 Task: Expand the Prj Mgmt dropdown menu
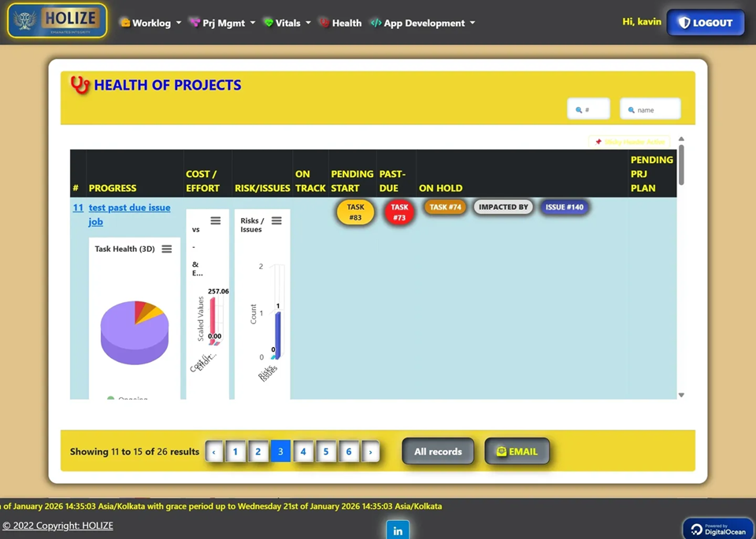222,23
